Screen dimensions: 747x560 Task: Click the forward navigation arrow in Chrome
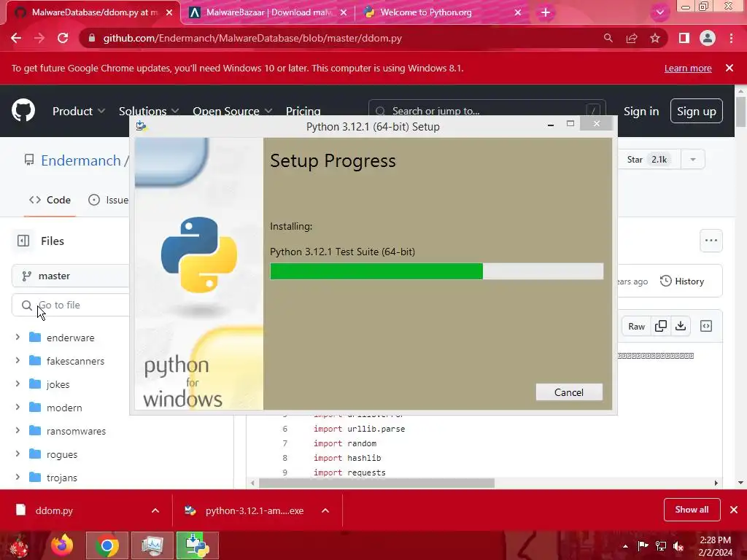pyautogui.click(x=39, y=38)
